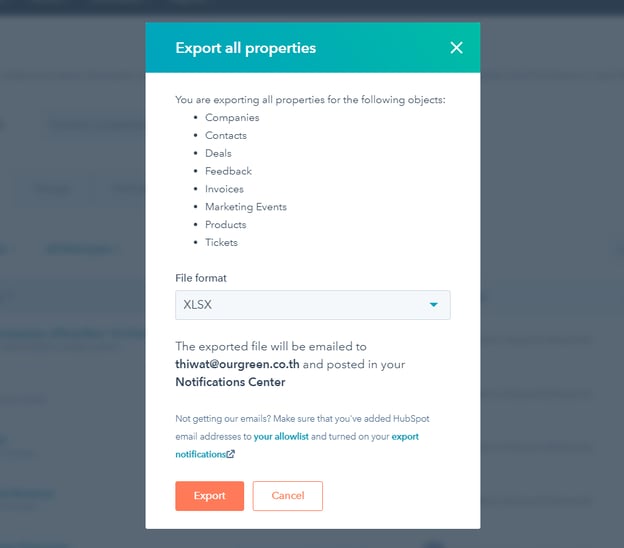This screenshot has width=624, height=548.
Task: Click the Deals list entry
Action: [x=218, y=154]
